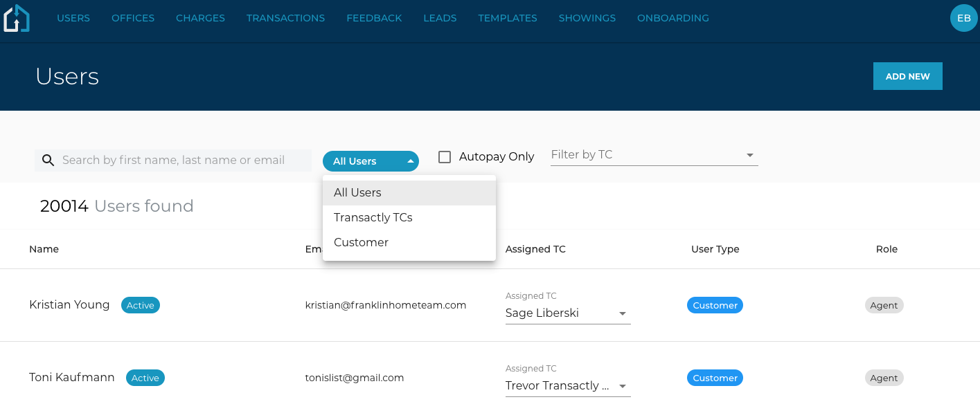980x413 pixels.
Task: Open the Offices navigation tab
Action: coord(133,18)
